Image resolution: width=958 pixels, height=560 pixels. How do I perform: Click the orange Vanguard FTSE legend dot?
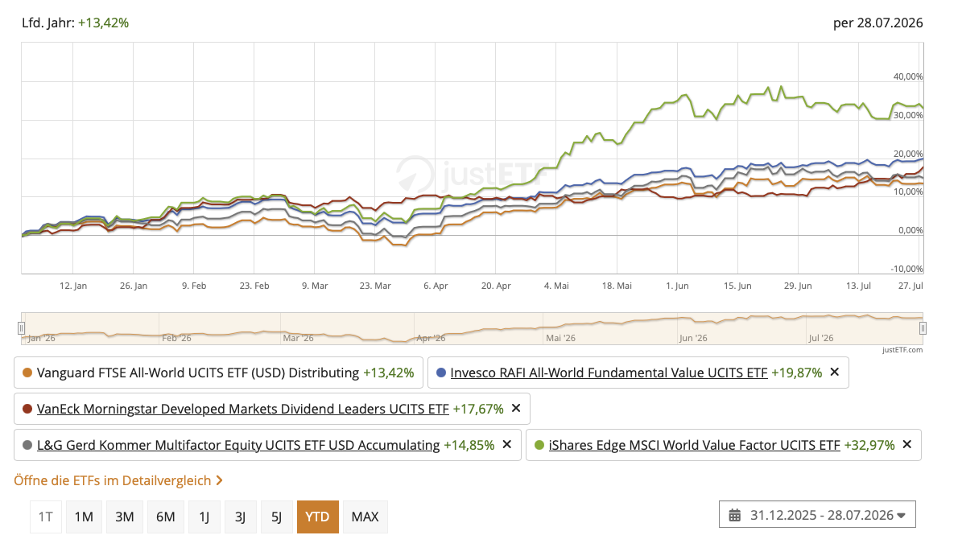(x=27, y=373)
